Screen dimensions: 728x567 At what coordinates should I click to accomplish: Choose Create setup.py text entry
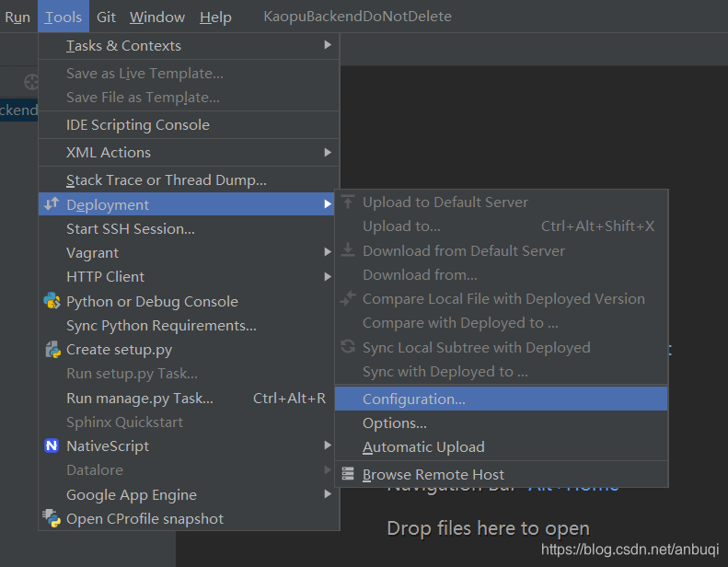tap(119, 350)
